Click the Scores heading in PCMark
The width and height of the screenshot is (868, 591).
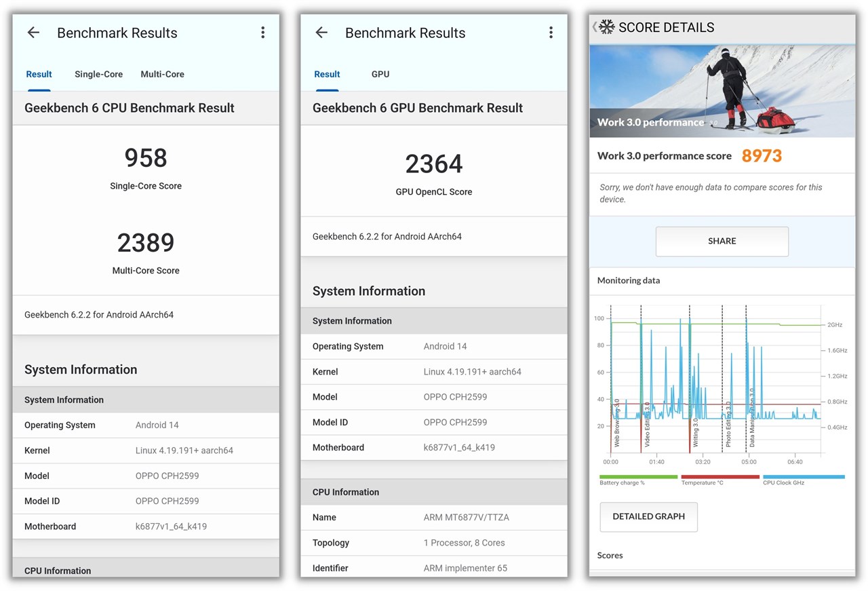point(610,555)
